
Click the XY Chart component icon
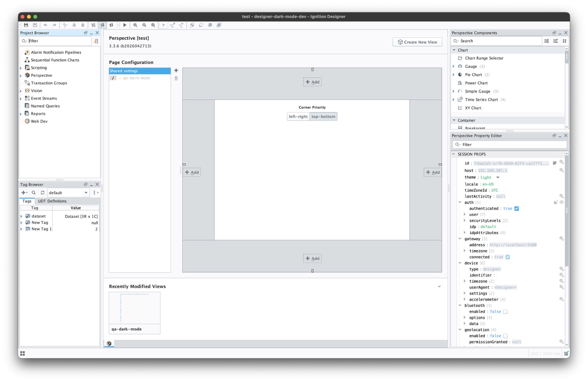tap(460, 108)
